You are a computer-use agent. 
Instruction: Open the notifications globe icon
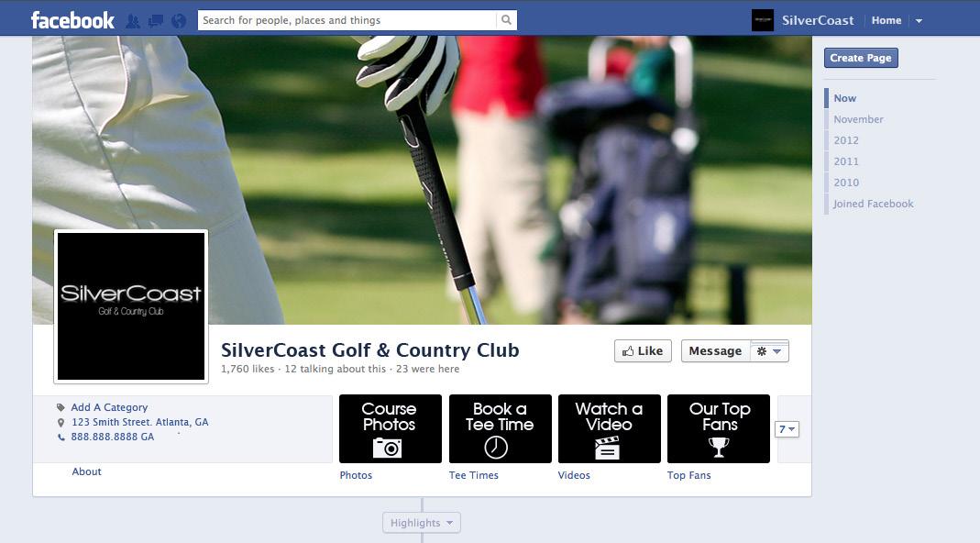[x=179, y=21]
